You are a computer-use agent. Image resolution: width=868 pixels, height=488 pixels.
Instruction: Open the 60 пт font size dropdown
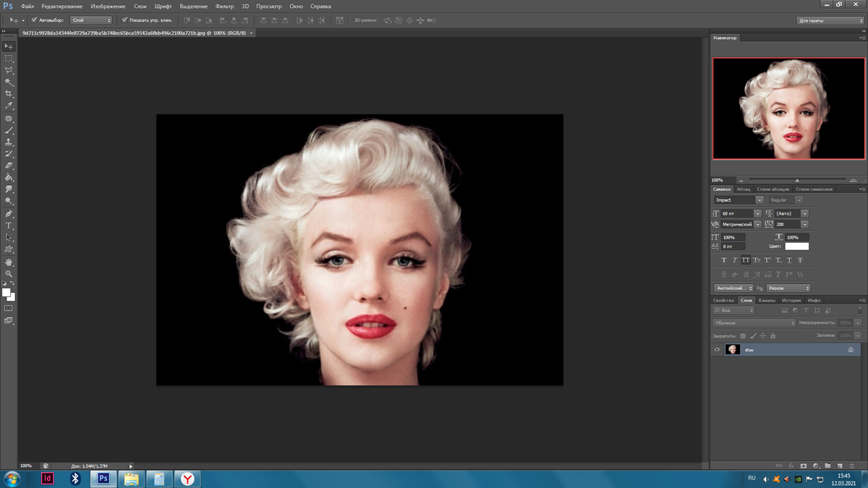757,214
